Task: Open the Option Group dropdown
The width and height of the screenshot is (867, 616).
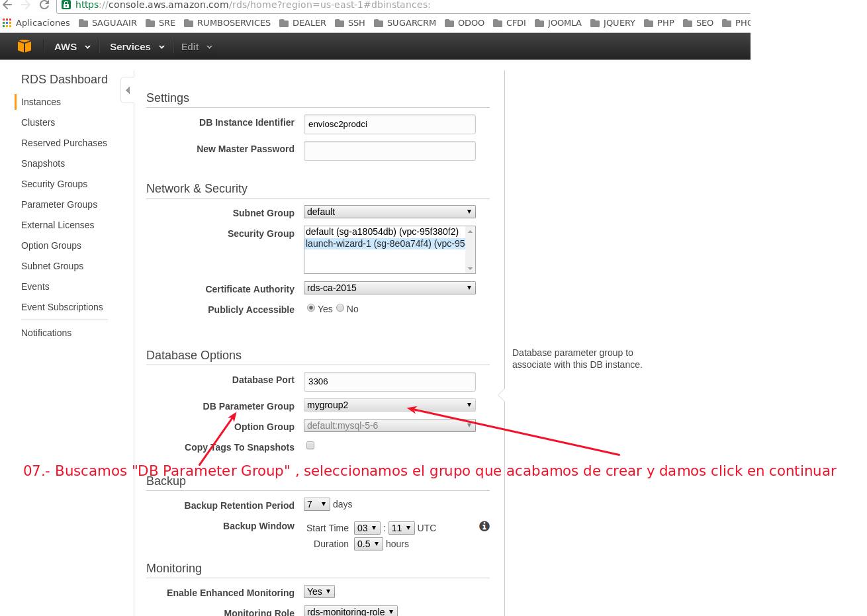Action: pos(390,425)
